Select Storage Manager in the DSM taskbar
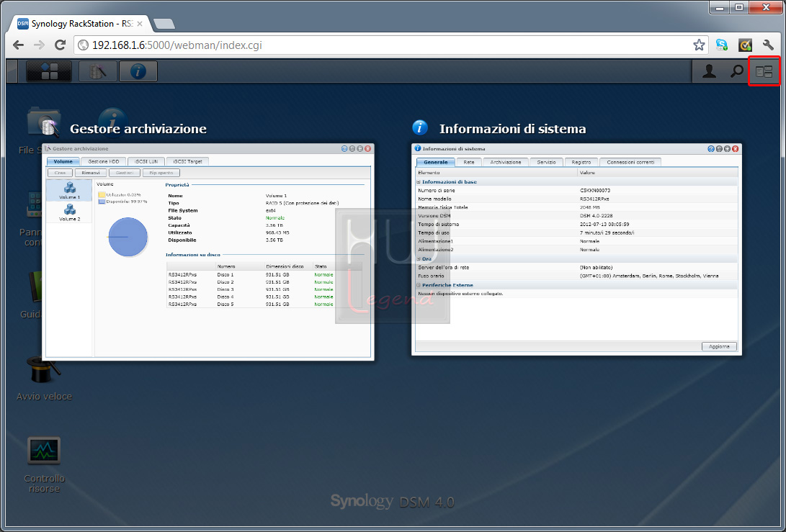The image size is (786, 532). [98, 71]
